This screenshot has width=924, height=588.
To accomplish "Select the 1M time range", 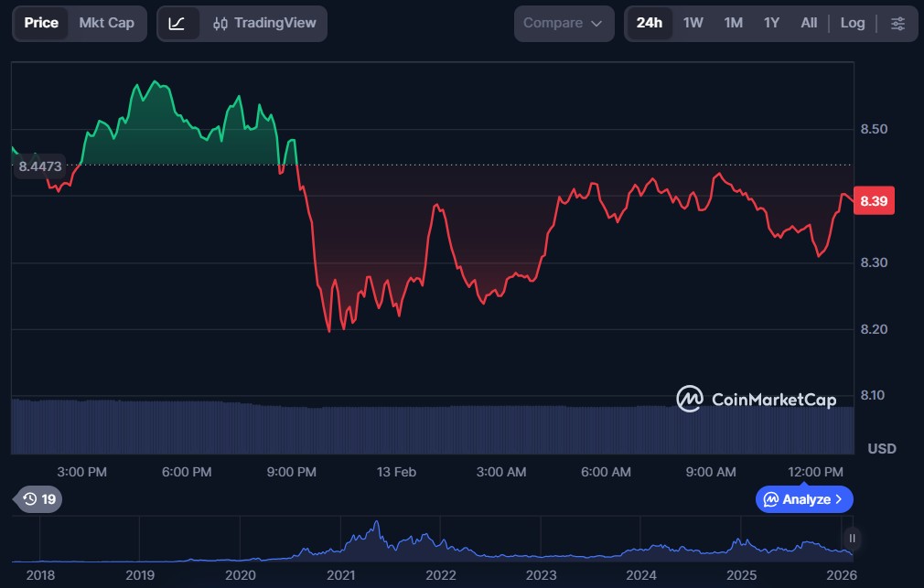I will click(733, 23).
